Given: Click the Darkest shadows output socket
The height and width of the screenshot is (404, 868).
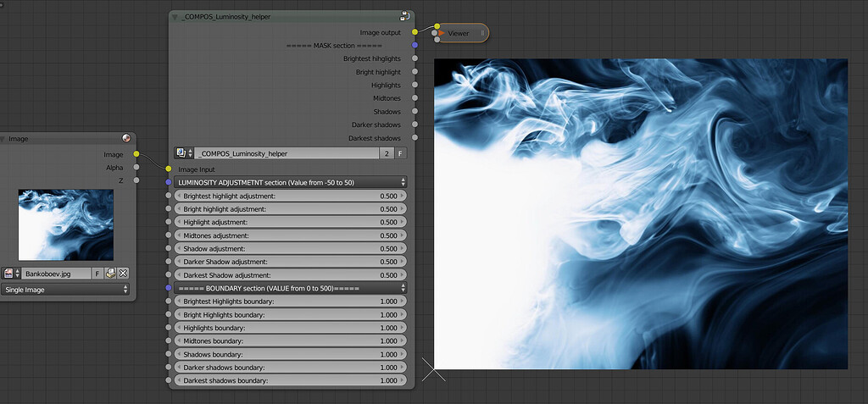Looking at the screenshot, I should [x=415, y=138].
